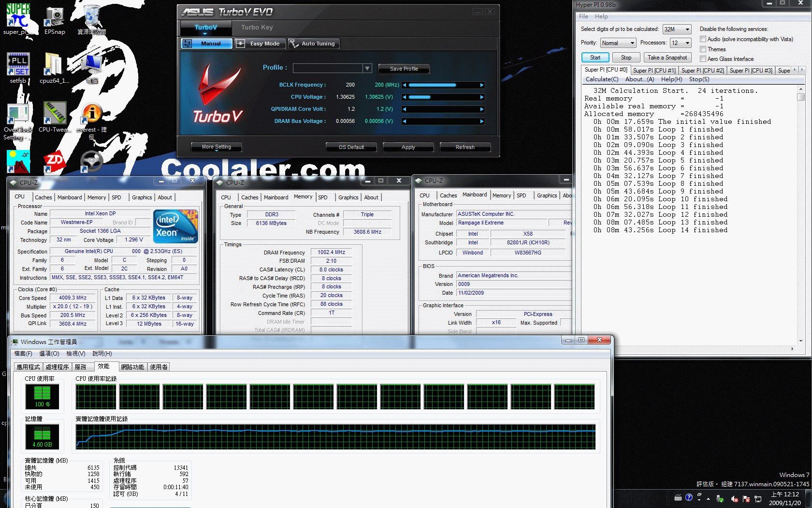Open the Task Manager networking tab
The image size is (812, 508).
tap(132, 367)
